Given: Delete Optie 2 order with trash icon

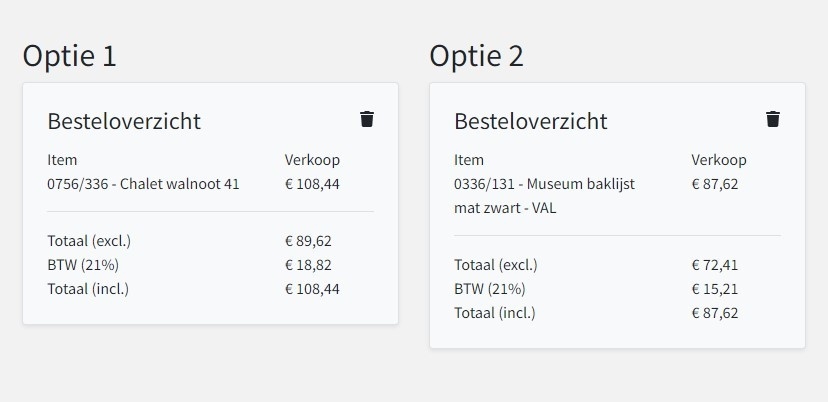Looking at the screenshot, I should 773,119.
